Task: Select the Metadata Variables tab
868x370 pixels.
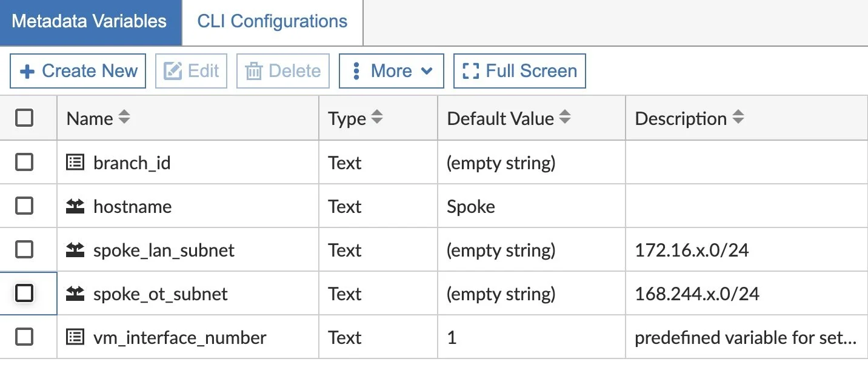Action: tap(89, 22)
